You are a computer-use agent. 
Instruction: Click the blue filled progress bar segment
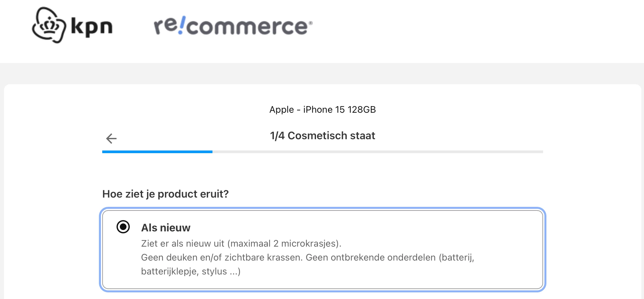pos(157,152)
